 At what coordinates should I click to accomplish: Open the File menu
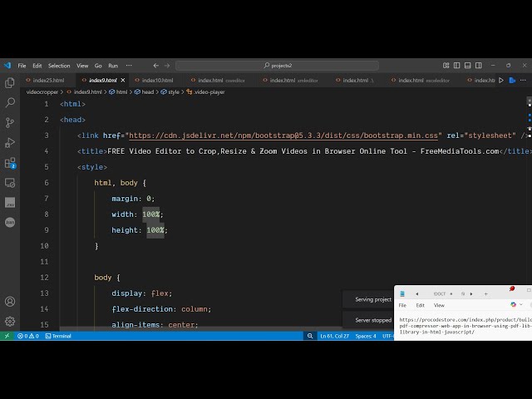click(x=22, y=66)
